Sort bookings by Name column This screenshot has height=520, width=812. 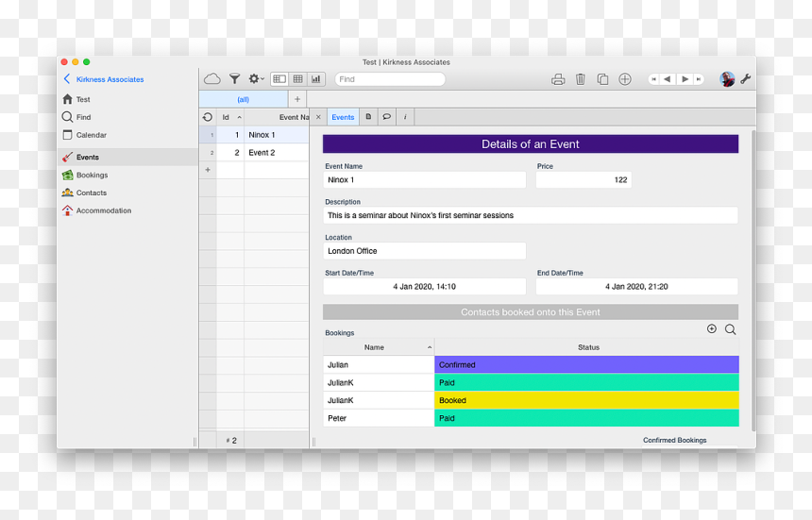pyautogui.click(x=379, y=347)
